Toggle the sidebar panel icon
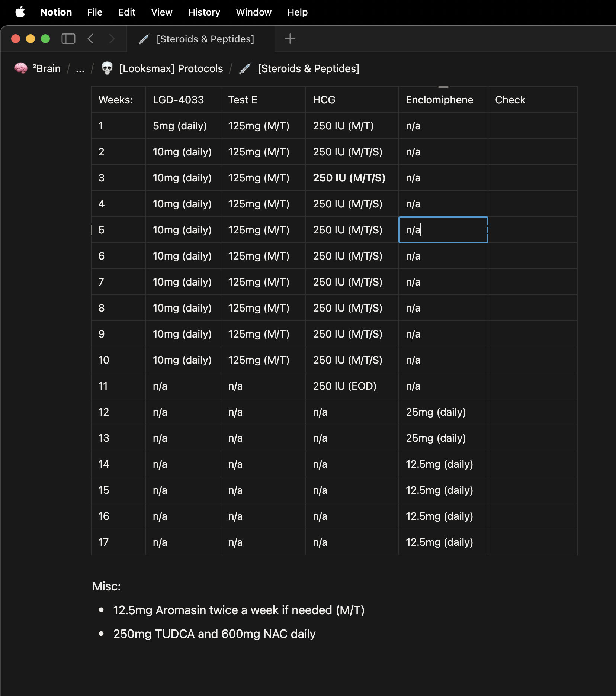Screen dimensions: 616x696 (68, 39)
